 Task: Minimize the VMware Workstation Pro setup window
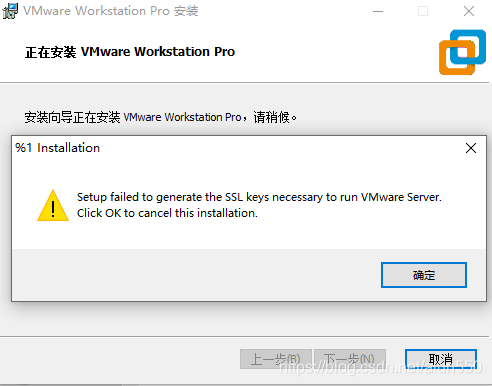click(x=378, y=11)
